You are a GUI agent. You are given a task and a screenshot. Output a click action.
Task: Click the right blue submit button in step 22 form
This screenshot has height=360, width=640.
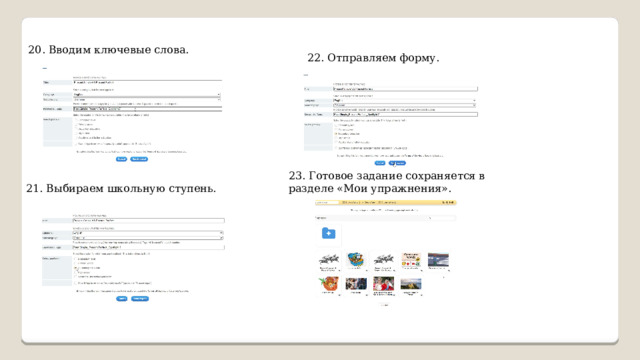(397, 163)
